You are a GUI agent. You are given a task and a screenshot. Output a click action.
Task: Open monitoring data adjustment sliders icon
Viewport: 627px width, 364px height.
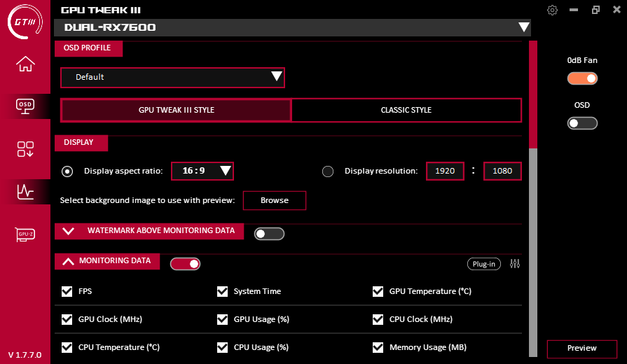pos(515,264)
